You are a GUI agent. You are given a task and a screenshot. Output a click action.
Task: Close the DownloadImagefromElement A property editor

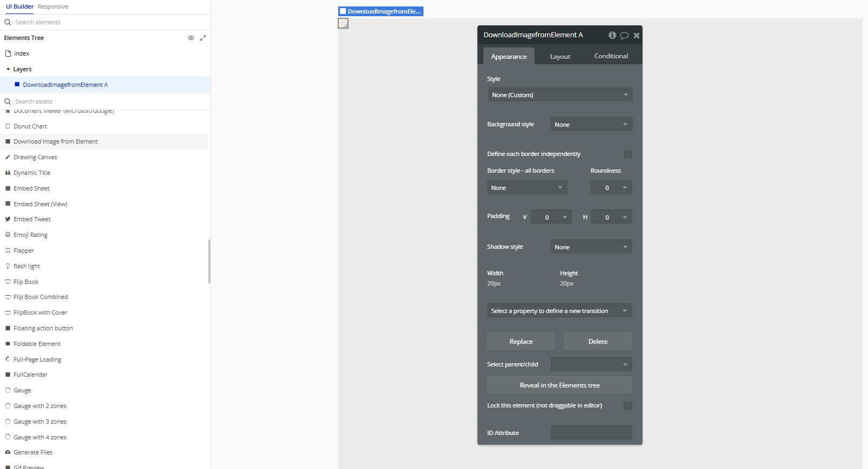pyautogui.click(x=637, y=36)
